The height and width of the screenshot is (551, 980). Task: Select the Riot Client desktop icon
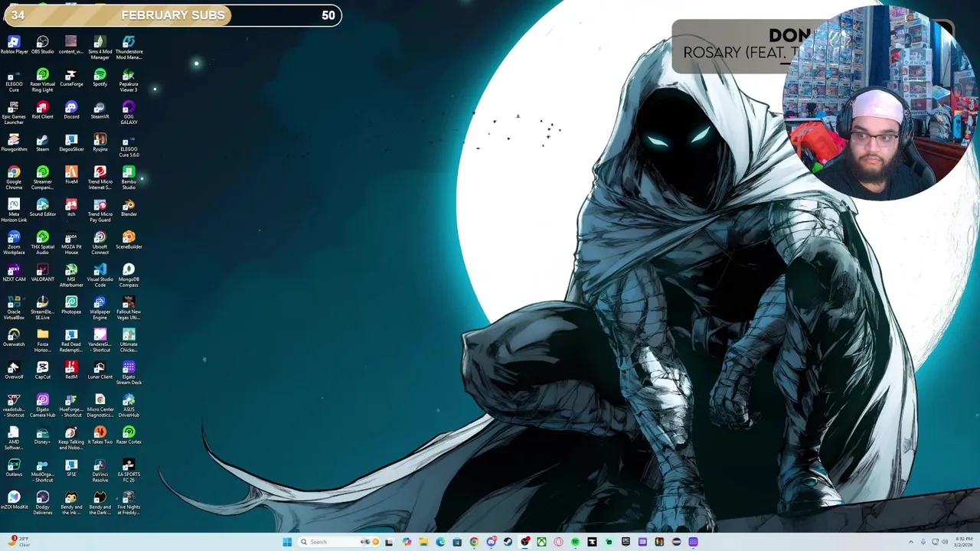click(x=43, y=110)
